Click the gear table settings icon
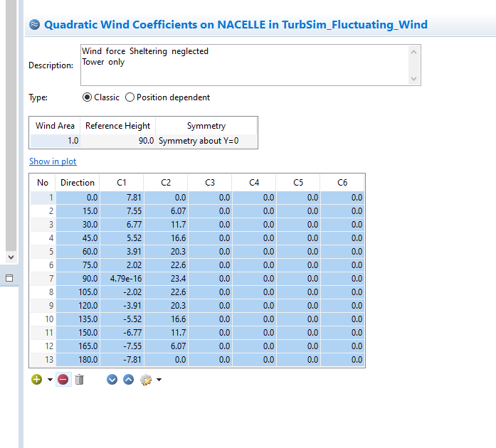Viewport: 496px width, 448px height. tap(146, 380)
